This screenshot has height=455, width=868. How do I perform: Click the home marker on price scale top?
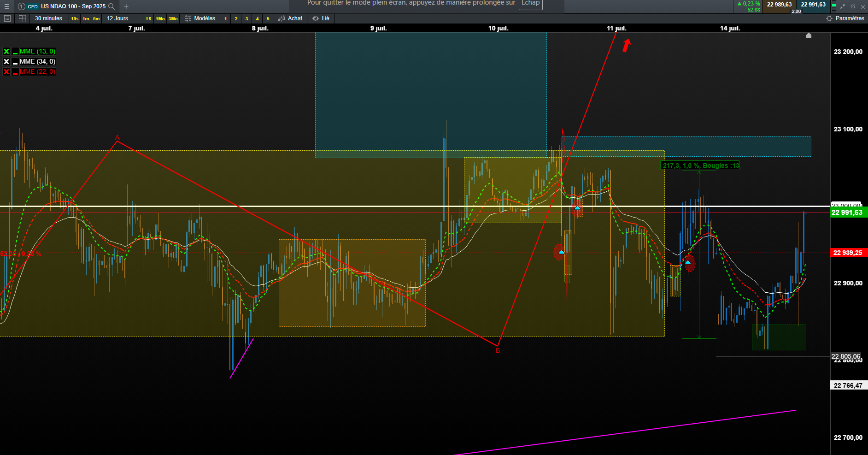click(x=809, y=35)
